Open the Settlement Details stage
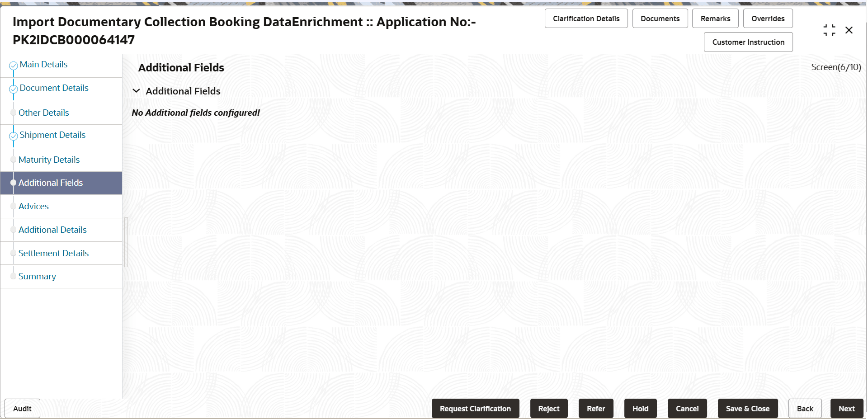The image size is (868, 419). [x=54, y=253]
